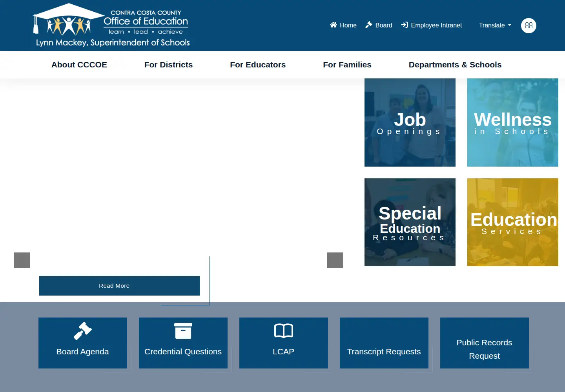Click the archive box icon on Credential Questions tile
565x392 pixels.
click(183, 331)
